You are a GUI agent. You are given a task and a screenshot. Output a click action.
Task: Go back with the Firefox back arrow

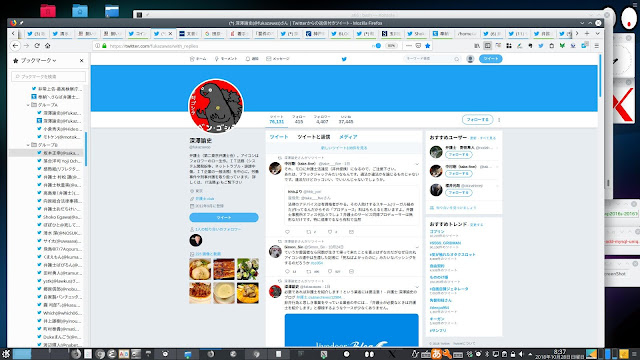tap(16, 46)
